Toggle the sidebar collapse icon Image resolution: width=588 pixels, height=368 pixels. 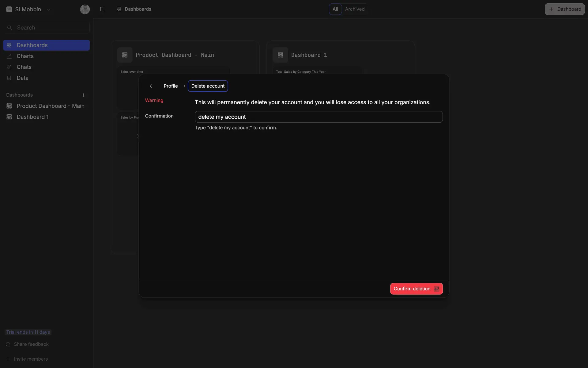click(x=103, y=9)
